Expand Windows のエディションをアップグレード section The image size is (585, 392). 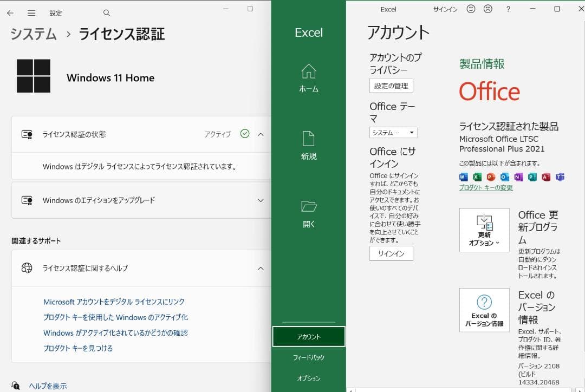pos(261,200)
